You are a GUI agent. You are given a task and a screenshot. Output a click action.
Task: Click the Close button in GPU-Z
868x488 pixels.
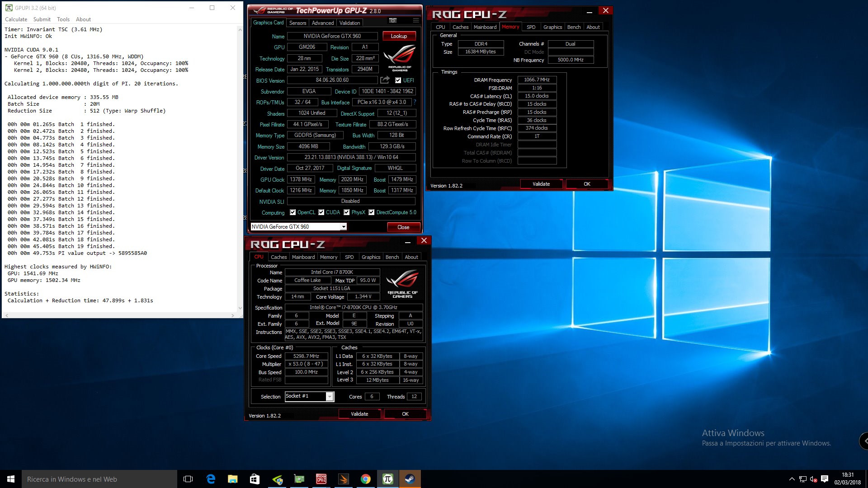[x=403, y=227]
